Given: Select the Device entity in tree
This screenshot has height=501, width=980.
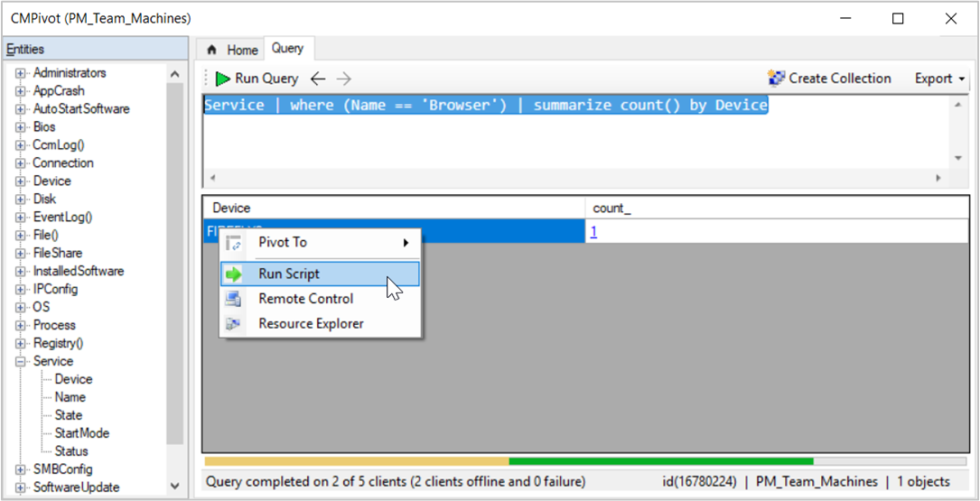Looking at the screenshot, I should 51,181.
